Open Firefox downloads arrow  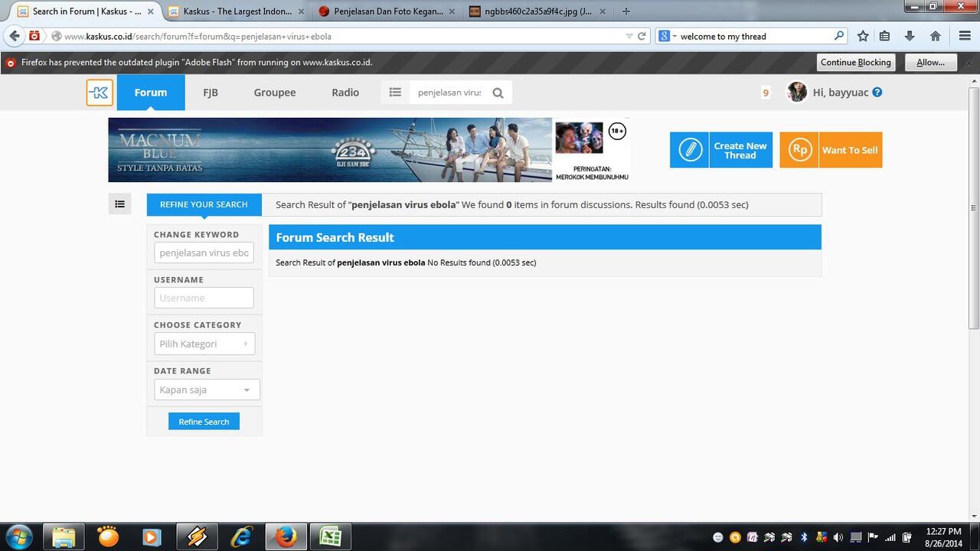910,36
